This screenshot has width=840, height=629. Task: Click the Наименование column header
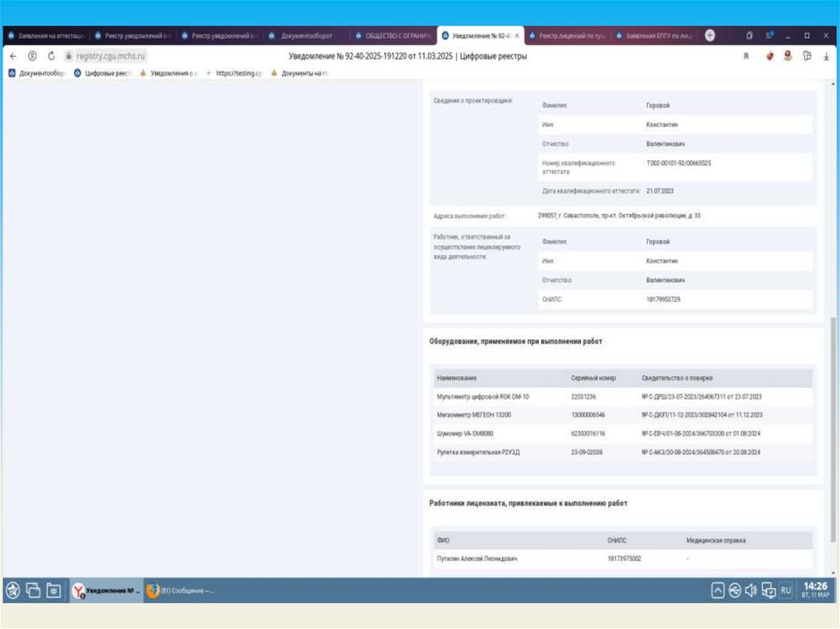pos(456,378)
